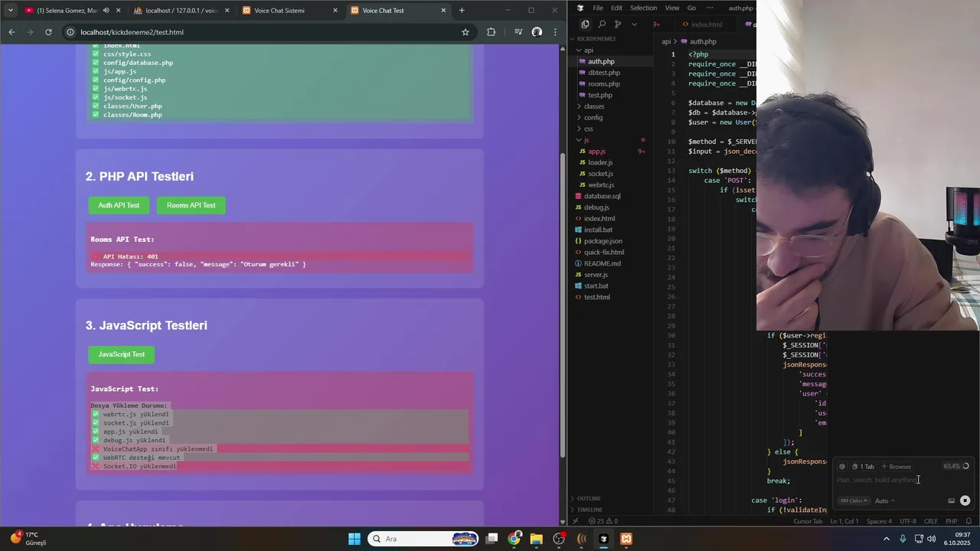
Task: Click the Rooms API Test button
Action: coord(191,205)
